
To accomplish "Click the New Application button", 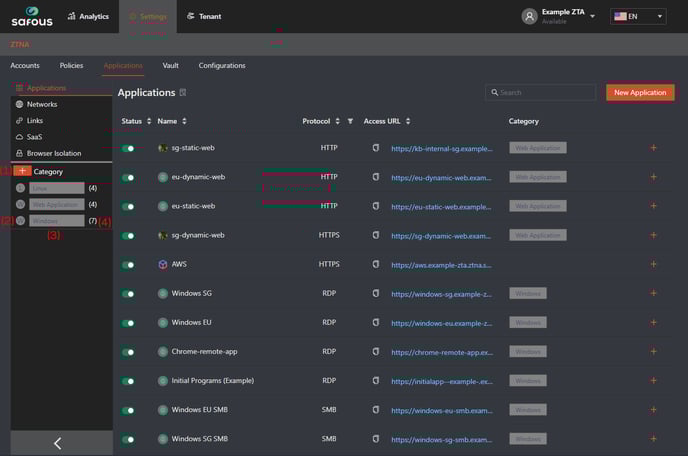I will click(x=640, y=92).
